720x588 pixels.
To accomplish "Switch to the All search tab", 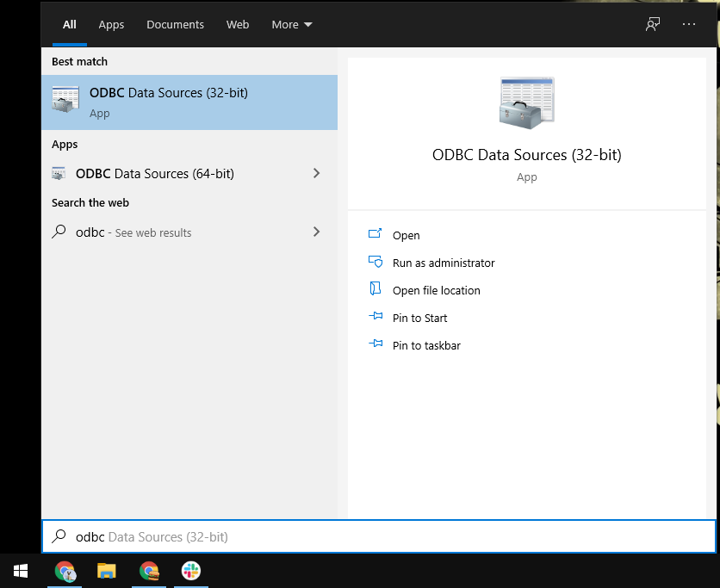I will (70, 25).
